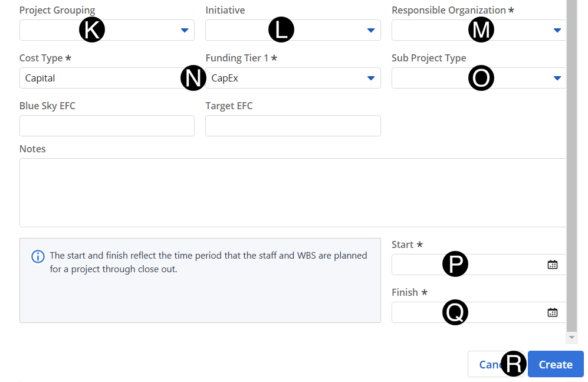Click the vertical scrollbar track
This screenshot has height=382, width=588.
point(571,177)
